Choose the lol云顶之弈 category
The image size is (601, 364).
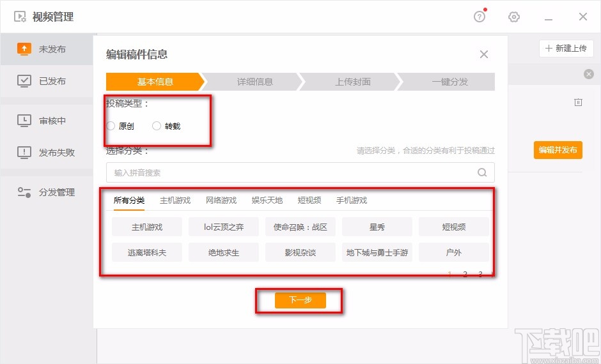[224, 227]
